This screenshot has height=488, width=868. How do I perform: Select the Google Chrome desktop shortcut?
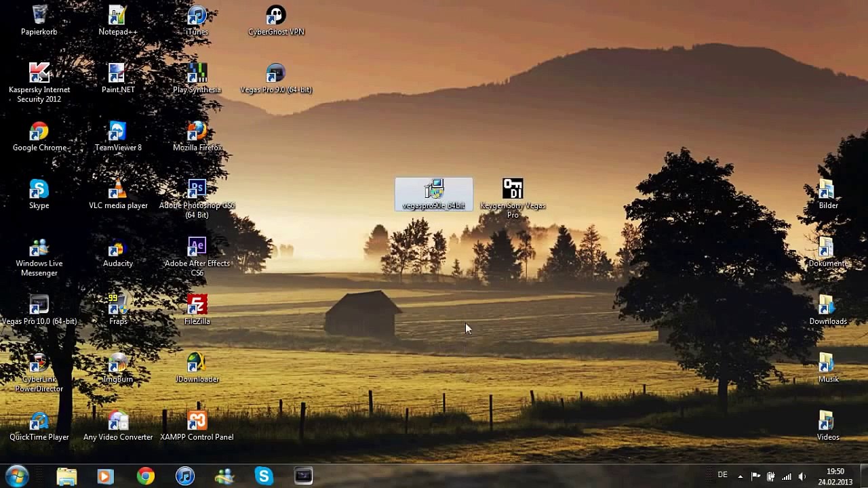pyautogui.click(x=39, y=136)
